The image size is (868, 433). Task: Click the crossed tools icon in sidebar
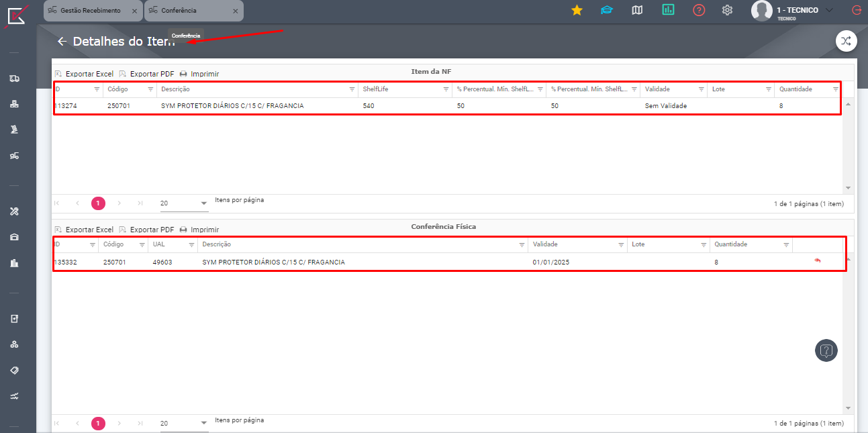click(14, 211)
